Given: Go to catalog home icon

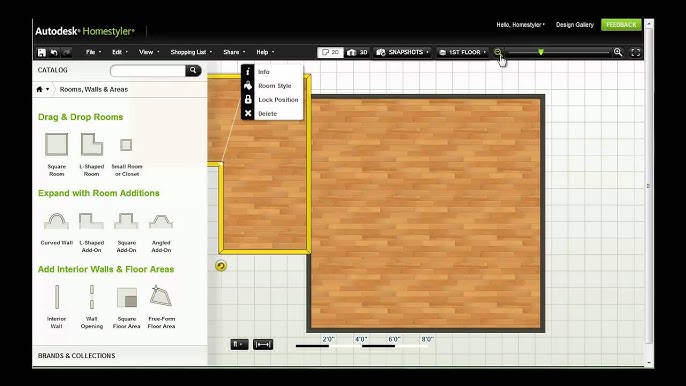Looking at the screenshot, I should tap(39, 89).
